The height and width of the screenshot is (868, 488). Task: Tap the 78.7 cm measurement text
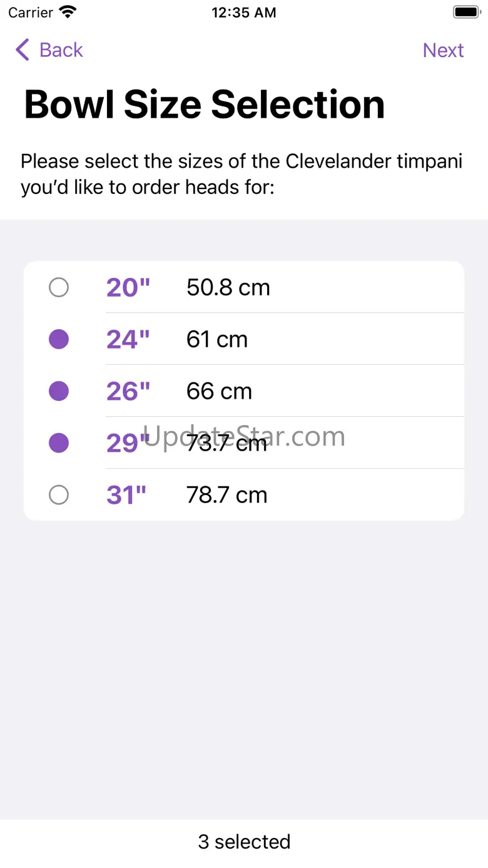pyautogui.click(x=227, y=496)
